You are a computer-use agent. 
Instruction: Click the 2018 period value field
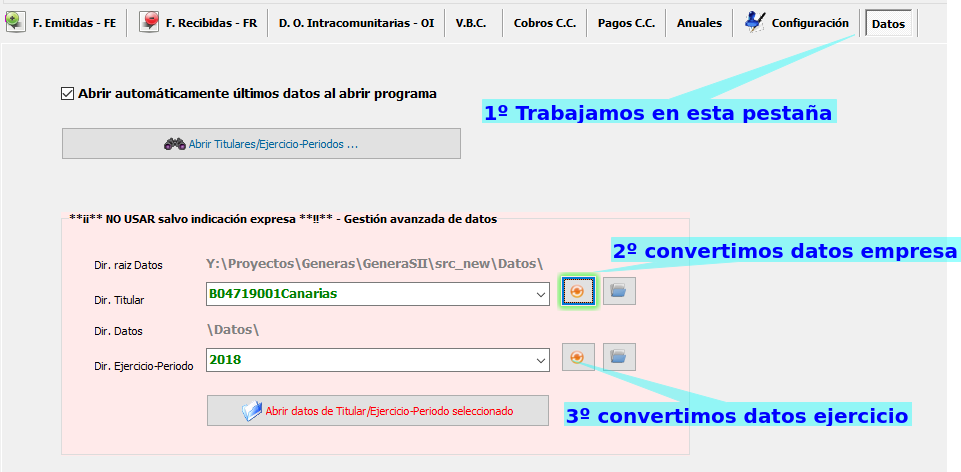click(x=370, y=360)
